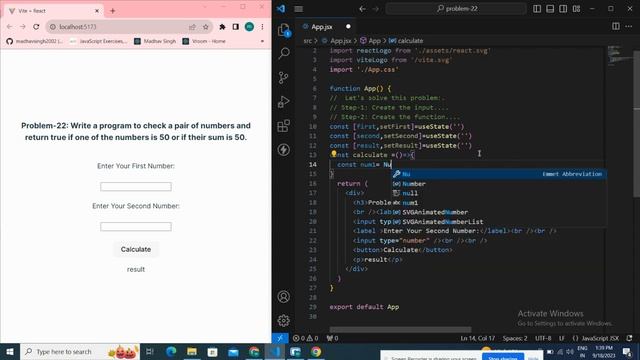The height and width of the screenshot is (360, 640).
Task: Select the Vite + React browser tab
Action: [x=54, y=11]
